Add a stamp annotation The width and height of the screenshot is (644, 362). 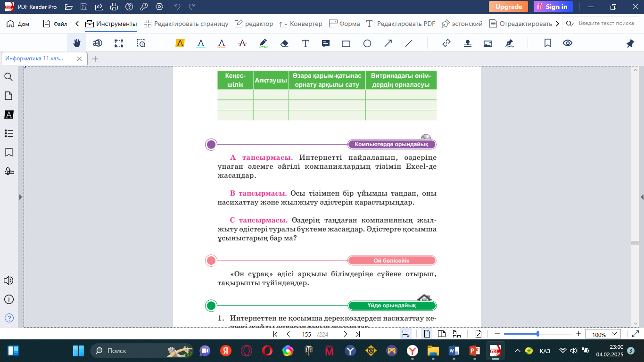coord(467,43)
